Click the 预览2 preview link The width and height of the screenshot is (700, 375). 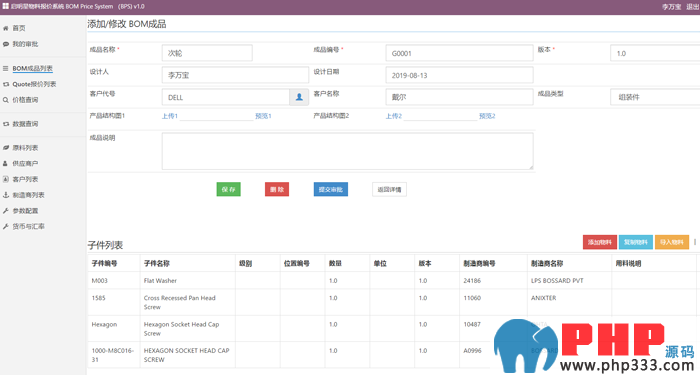488,116
